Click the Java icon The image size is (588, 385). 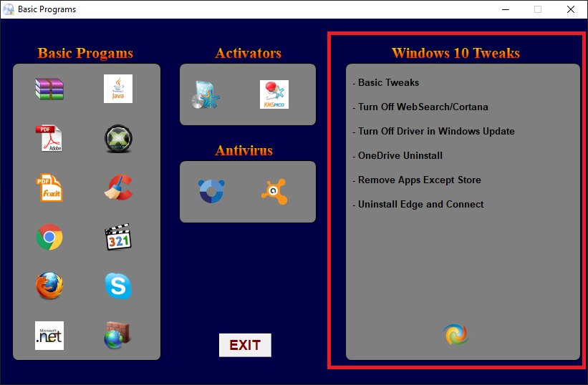coord(118,89)
